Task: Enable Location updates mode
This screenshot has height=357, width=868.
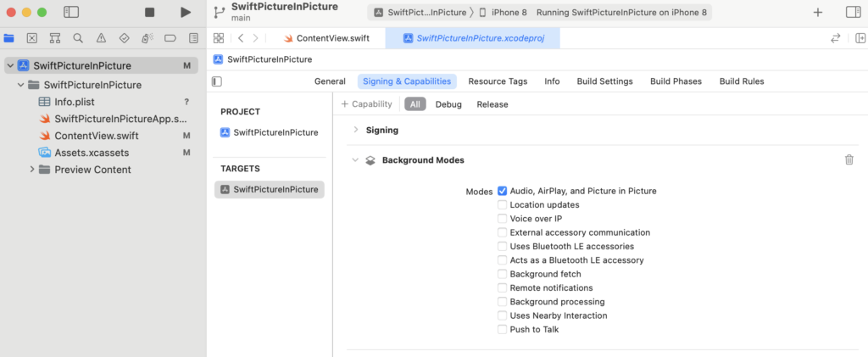Action: click(502, 205)
